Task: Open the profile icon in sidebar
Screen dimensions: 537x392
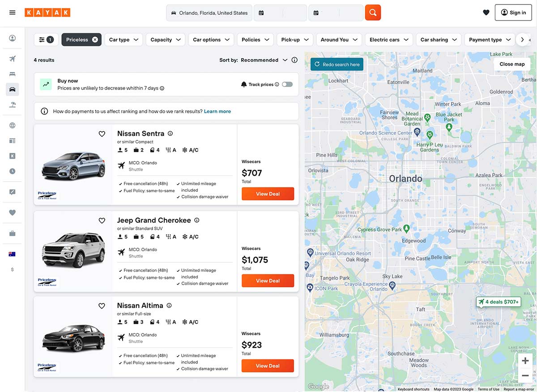Action: [13, 38]
